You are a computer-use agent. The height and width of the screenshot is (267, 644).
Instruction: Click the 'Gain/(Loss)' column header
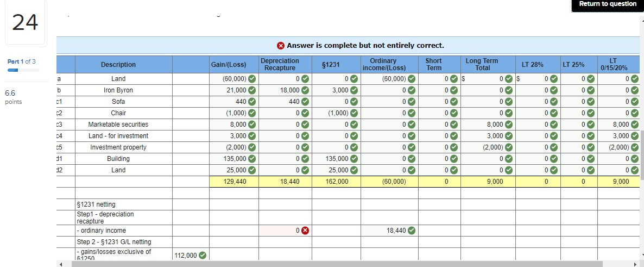point(233,65)
